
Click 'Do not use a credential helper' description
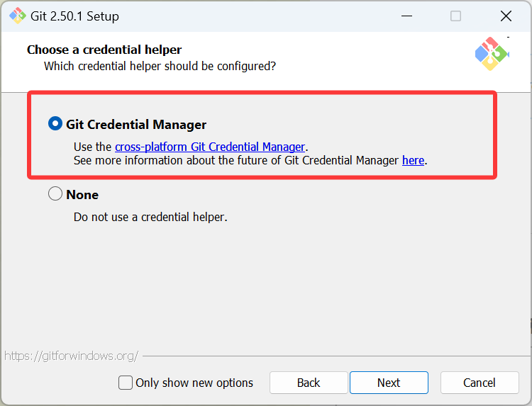pyautogui.click(x=150, y=217)
